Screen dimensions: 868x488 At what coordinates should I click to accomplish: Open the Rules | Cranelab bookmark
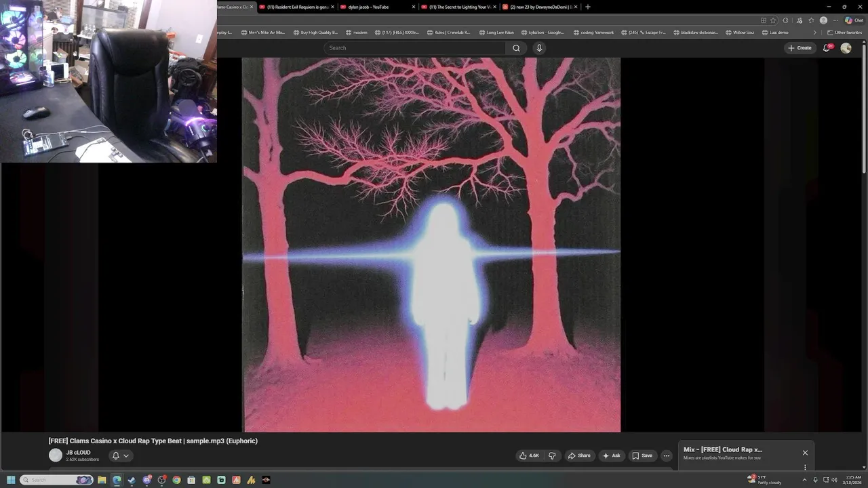(x=448, y=33)
